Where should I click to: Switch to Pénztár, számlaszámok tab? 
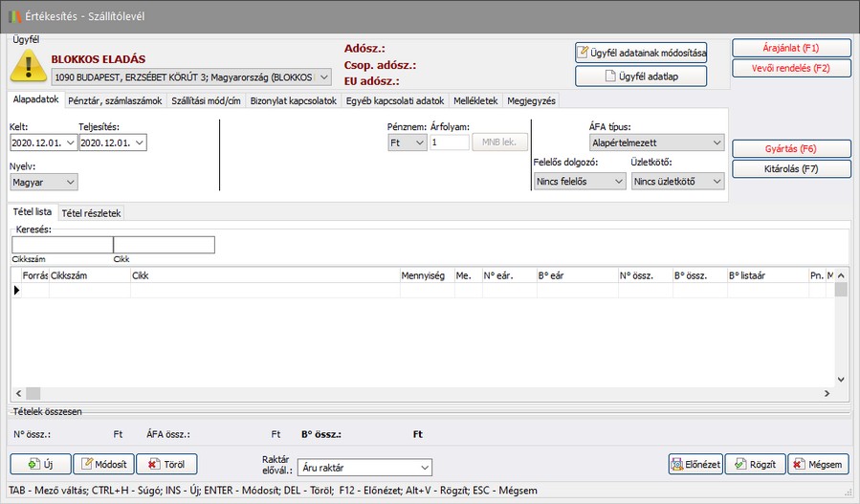(x=115, y=100)
